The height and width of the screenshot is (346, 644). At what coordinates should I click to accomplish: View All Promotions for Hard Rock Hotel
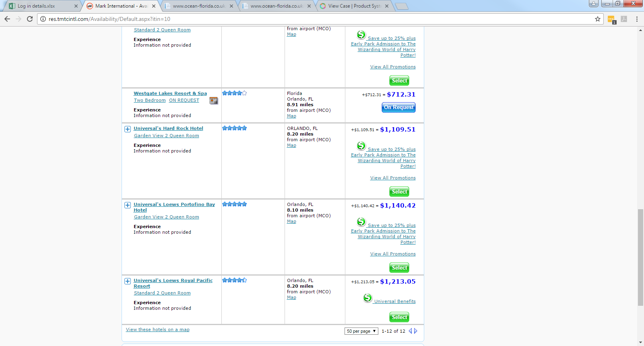click(x=393, y=178)
